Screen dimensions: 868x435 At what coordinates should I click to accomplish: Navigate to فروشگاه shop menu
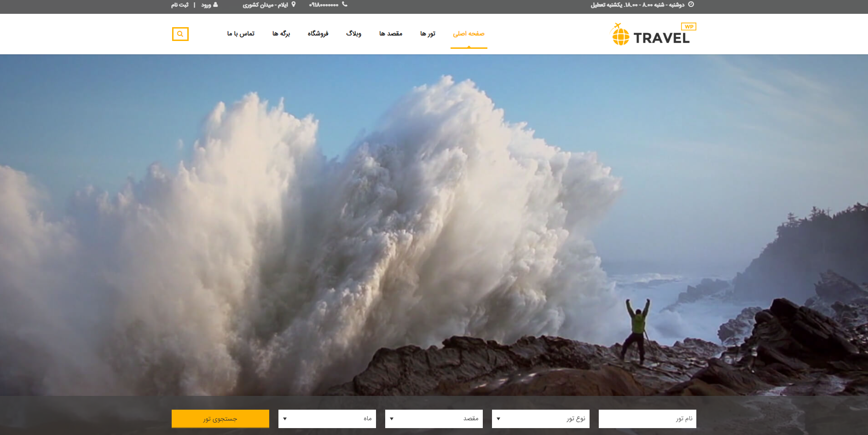[318, 34]
